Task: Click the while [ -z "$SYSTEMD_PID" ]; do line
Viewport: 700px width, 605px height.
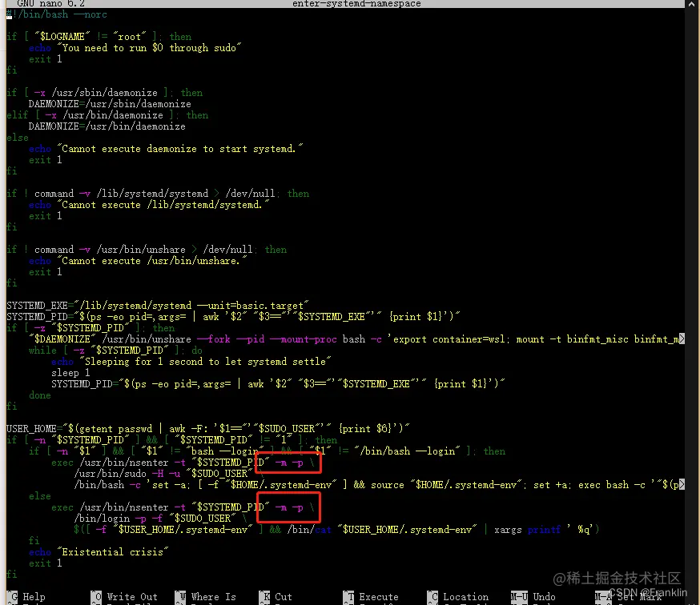Action: coord(115,351)
